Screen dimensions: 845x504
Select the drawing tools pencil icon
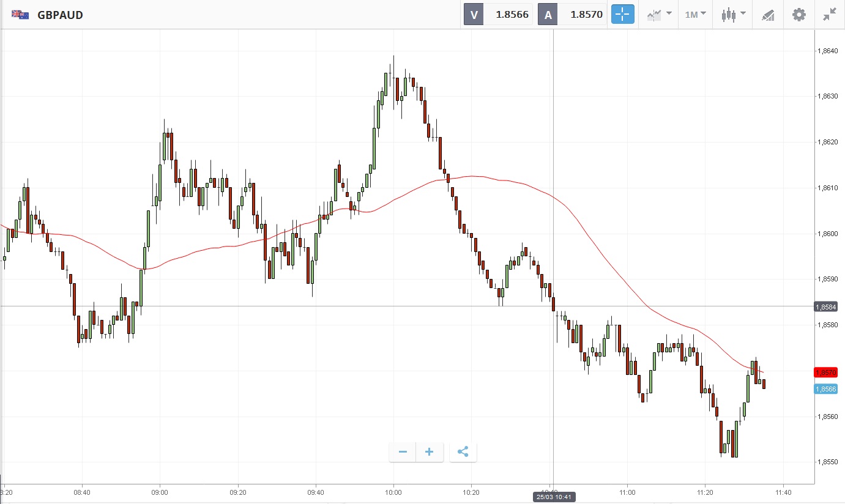point(768,15)
